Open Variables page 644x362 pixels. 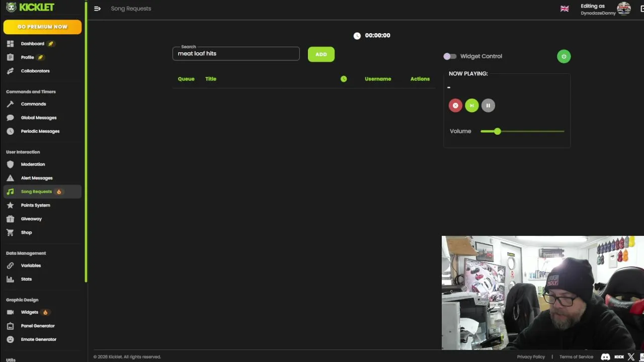coord(31,265)
